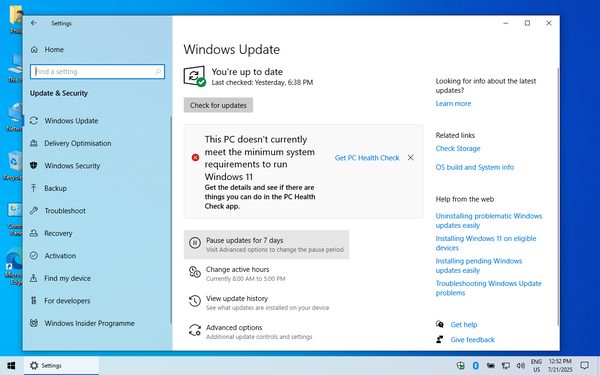The image size is (600, 375).
Task: Open Delivery Optimisation settings
Action: tap(78, 143)
